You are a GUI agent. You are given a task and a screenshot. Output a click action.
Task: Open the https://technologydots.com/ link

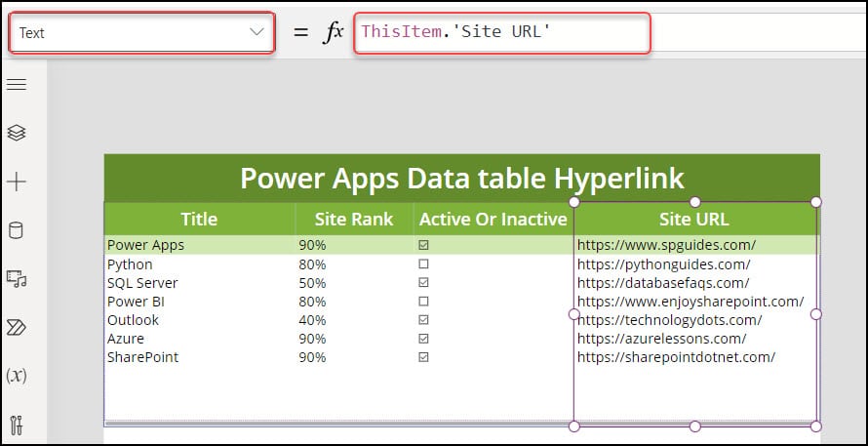(669, 320)
